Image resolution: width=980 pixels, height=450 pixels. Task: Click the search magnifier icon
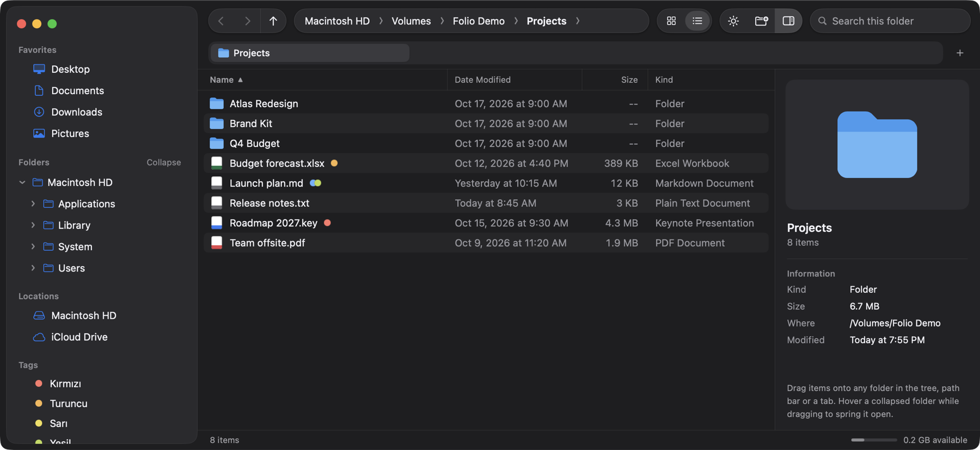[x=823, y=21]
